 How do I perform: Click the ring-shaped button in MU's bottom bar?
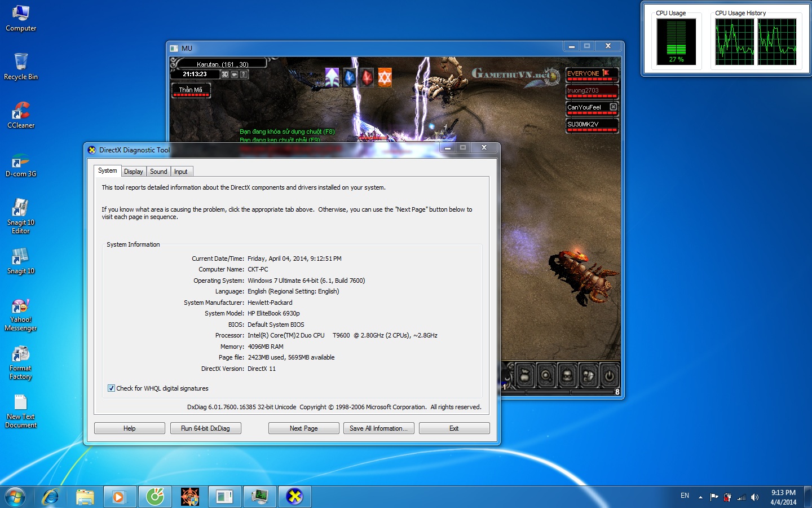tap(546, 375)
